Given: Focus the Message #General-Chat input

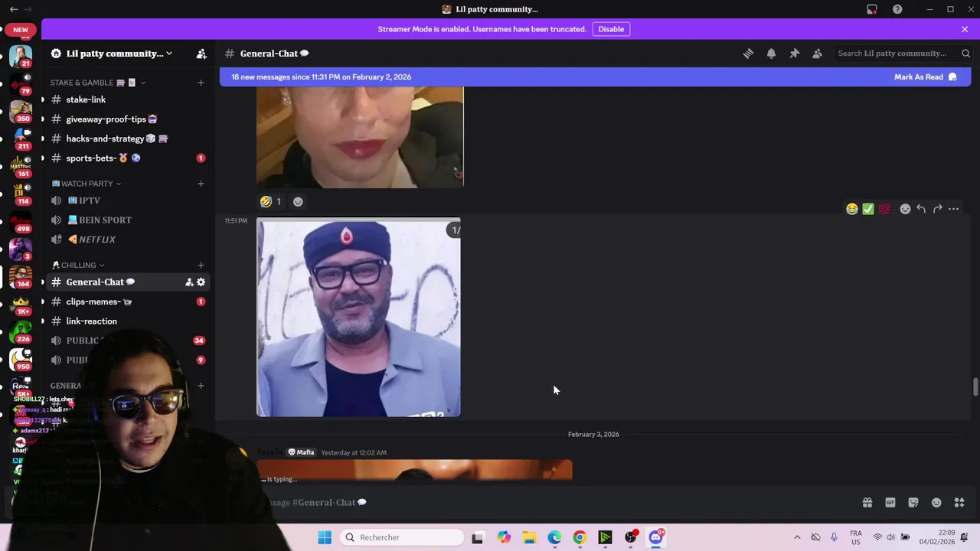Looking at the screenshot, I should (x=559, y=503).
